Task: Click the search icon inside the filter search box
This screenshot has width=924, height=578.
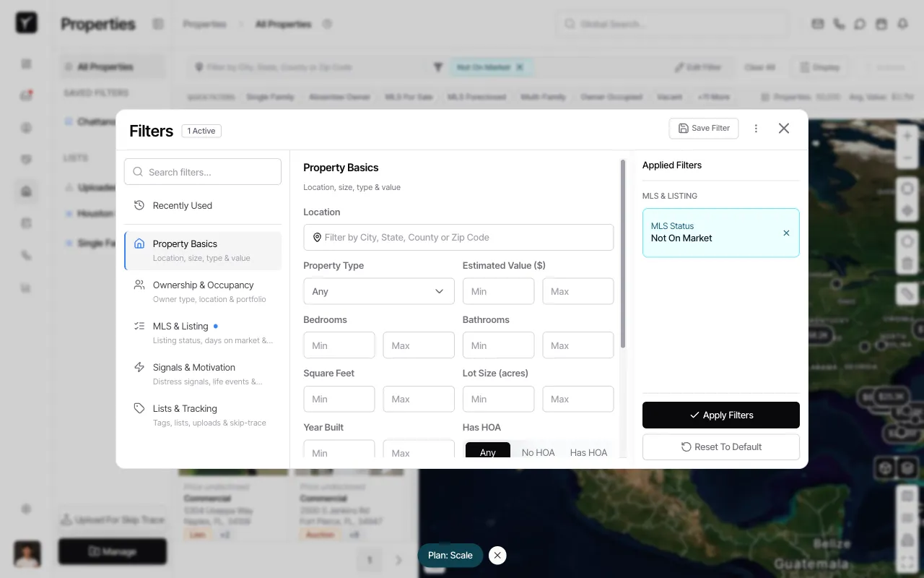Action: (138, 171)
